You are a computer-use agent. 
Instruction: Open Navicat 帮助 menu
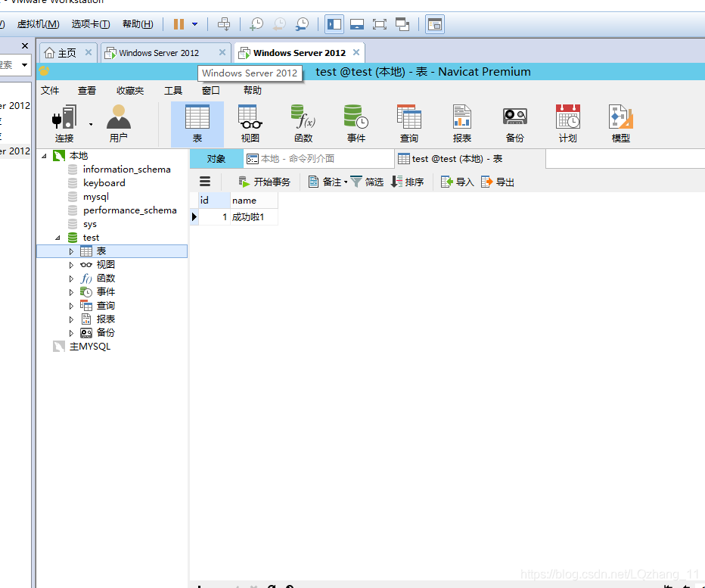point(253,90)
